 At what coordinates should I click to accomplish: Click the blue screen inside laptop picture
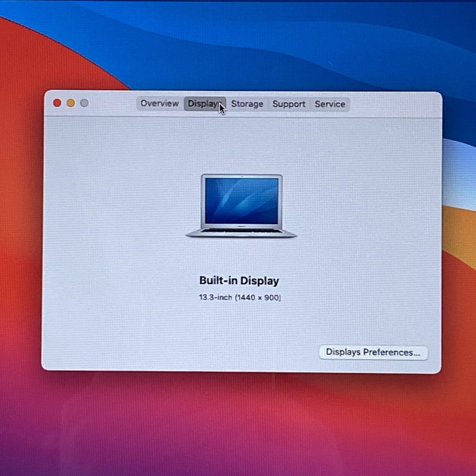pos(242,201)
